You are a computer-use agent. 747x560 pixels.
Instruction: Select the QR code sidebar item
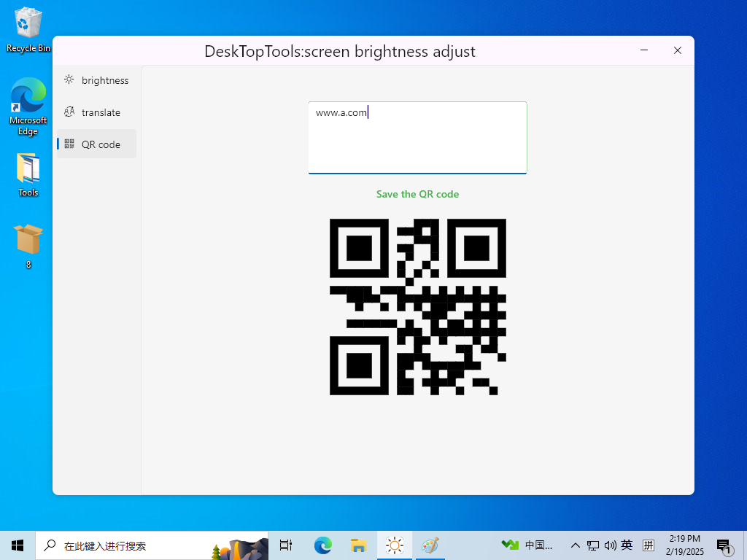[96, 144]
